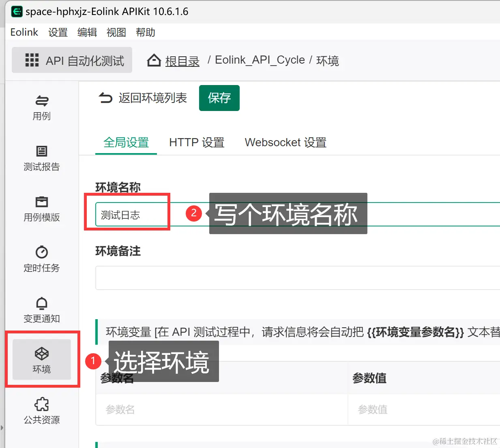
Task: Open the 用例 section in sidebar
Action: pyautogui.click(x=42, y=108)
